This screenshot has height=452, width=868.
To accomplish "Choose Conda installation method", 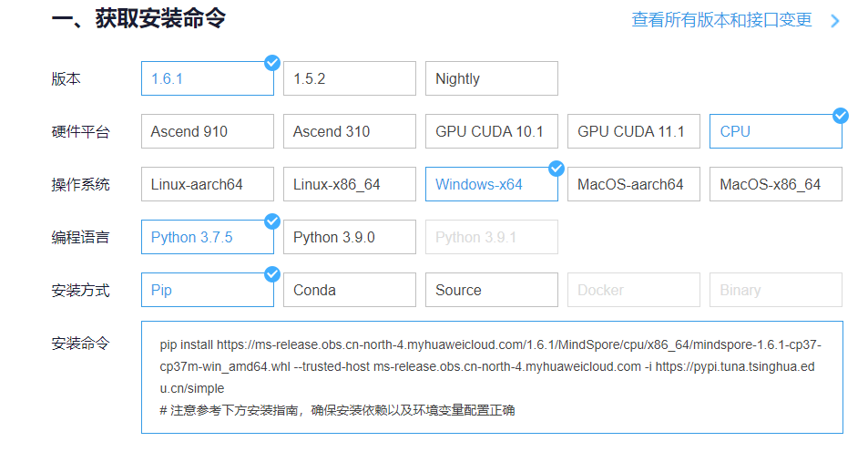I will click(x=350, y=290).
